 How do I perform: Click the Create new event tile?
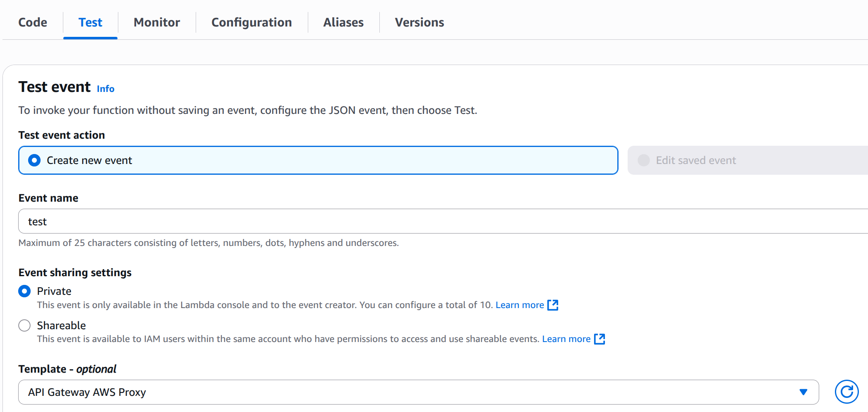click(x=318, y=160)
